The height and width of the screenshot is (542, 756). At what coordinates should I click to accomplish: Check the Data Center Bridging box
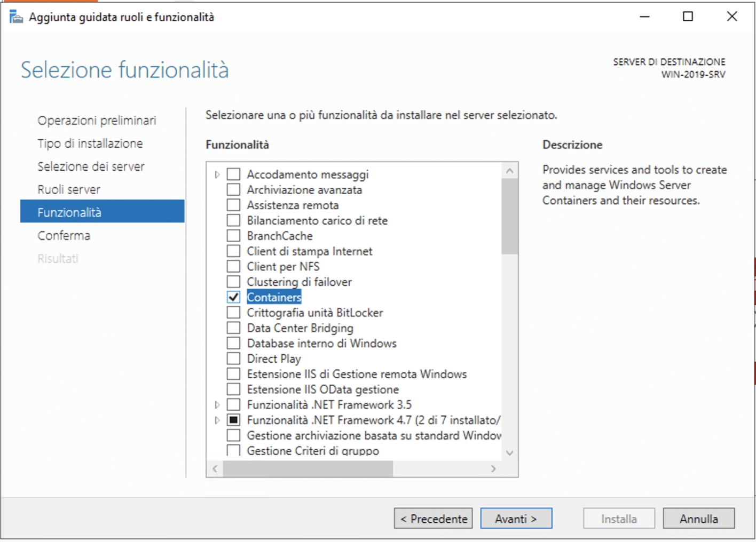tap(233, 328)
